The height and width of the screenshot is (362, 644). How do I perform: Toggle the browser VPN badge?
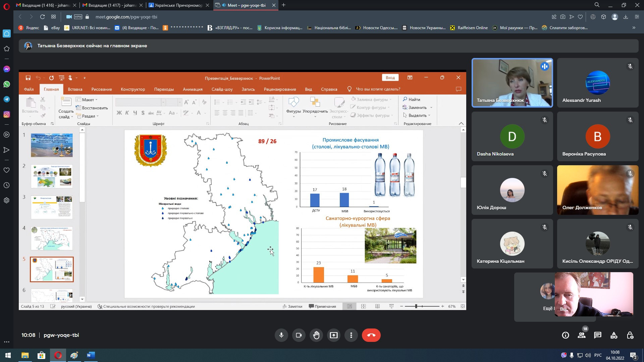click(78, 17)
